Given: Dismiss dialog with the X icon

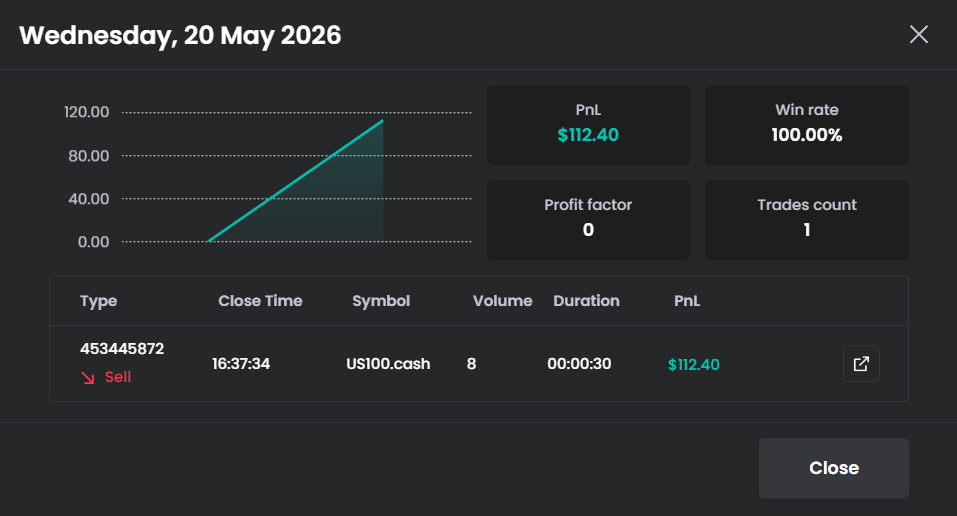Looking at the screenshot, I should coord(919,34).
